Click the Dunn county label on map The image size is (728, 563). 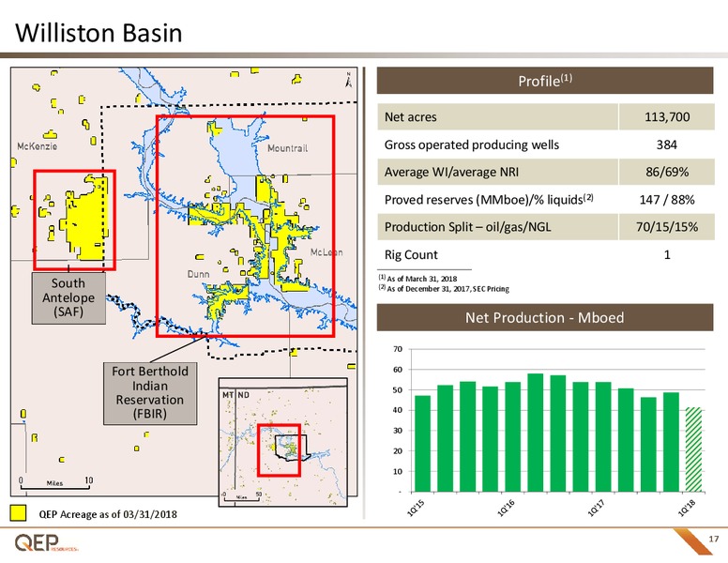(198, 274)
